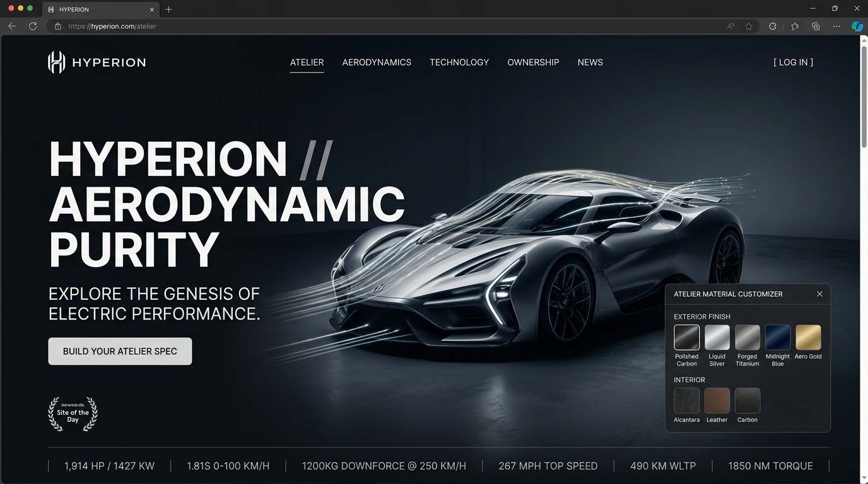Pick the Aero Gold finish

808,337
